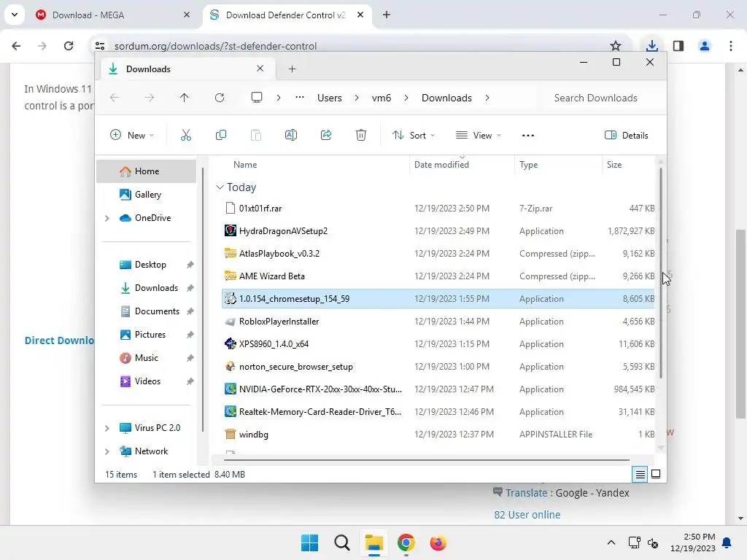747x560 pixels.
Task: Select the HydraDragonAVSetup2 file
Action: tap(438, 231)
